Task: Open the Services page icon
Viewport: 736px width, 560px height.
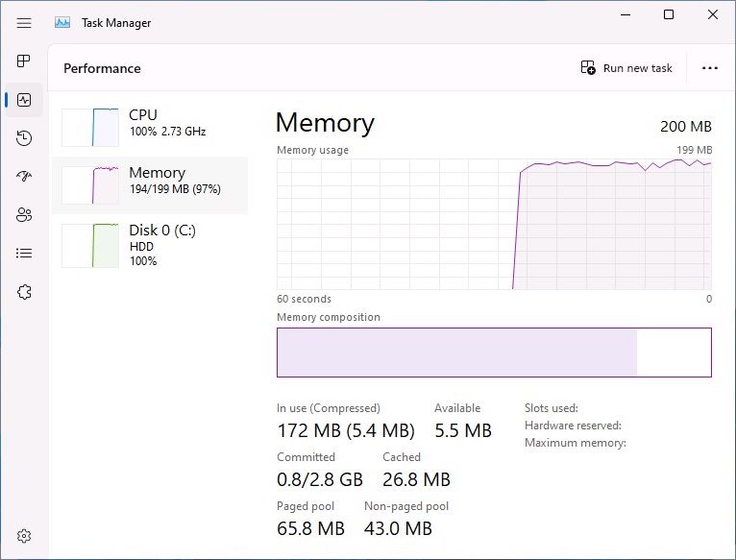Action: (24, 292)
